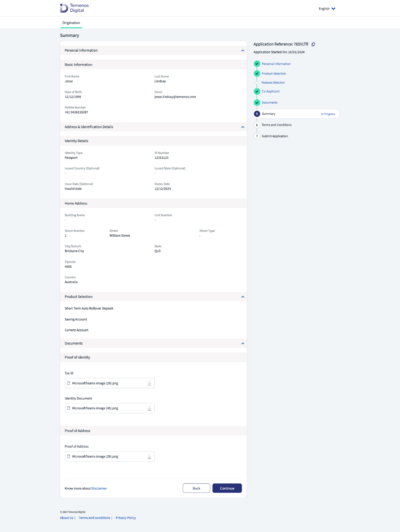This screenshot has width=400, height=532.
Task: Select the Terms and Conditions step 6
Action: click(276, 125)
